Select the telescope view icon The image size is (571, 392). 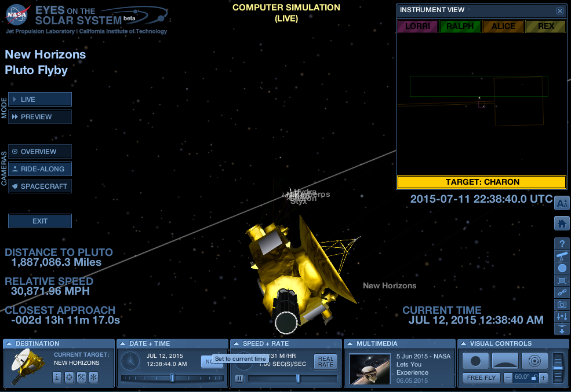[x=562, y=257]
